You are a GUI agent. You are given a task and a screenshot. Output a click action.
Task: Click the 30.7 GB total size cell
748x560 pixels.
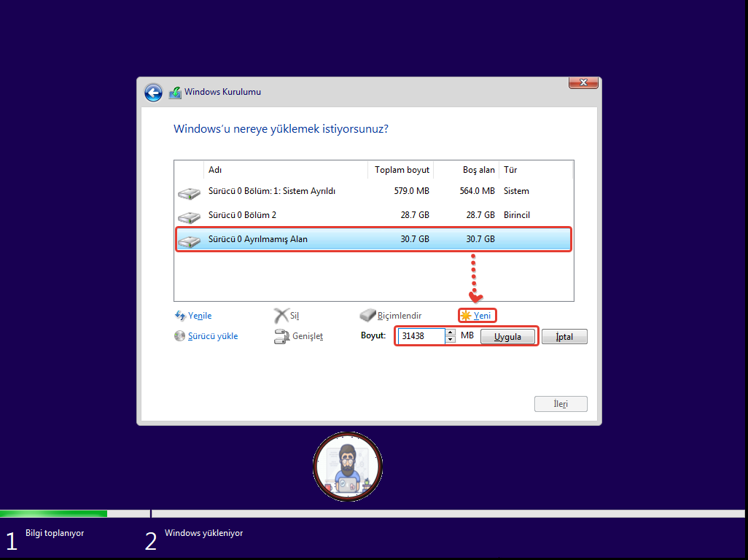point(415,239)
